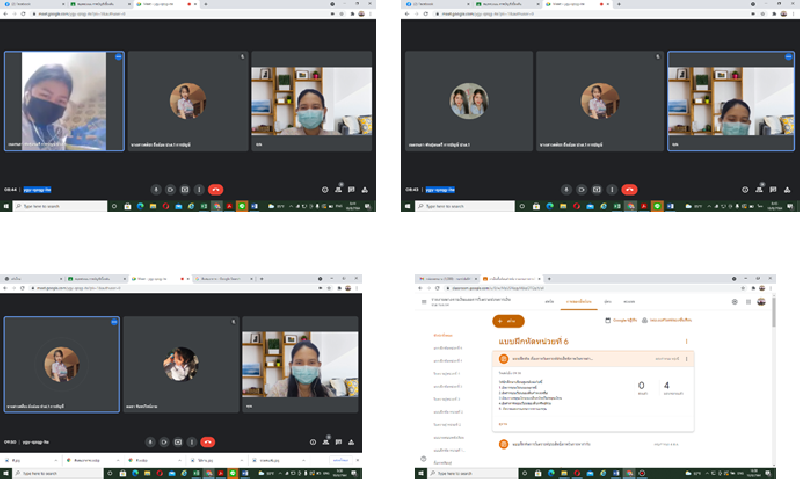The height and width of the screenshot is (479, 800).
Task: Open meeting details info in the top-left Meet window
Action: (x=325, y=189)
